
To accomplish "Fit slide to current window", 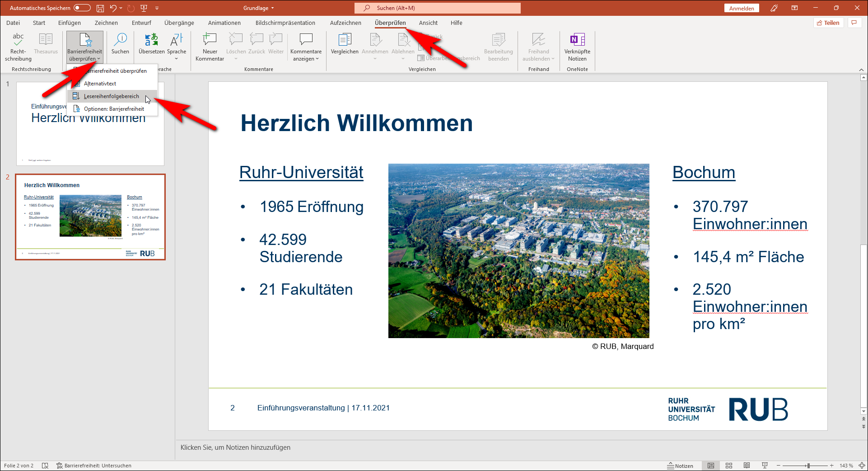I will (862, 466).
